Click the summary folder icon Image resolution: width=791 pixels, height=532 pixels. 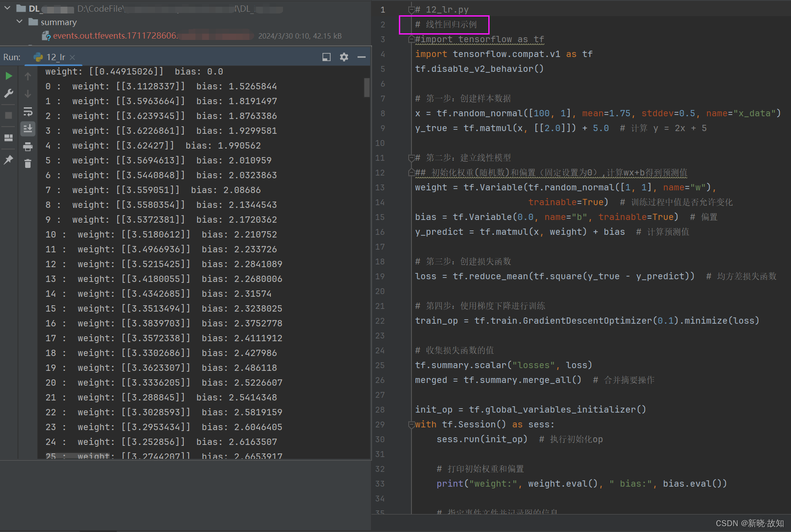(33, 22)
